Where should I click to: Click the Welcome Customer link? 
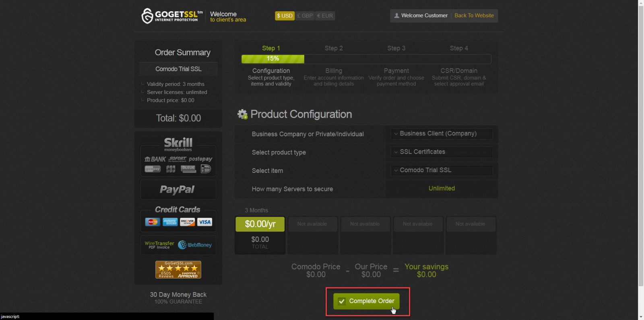click(x=424, y=16)
